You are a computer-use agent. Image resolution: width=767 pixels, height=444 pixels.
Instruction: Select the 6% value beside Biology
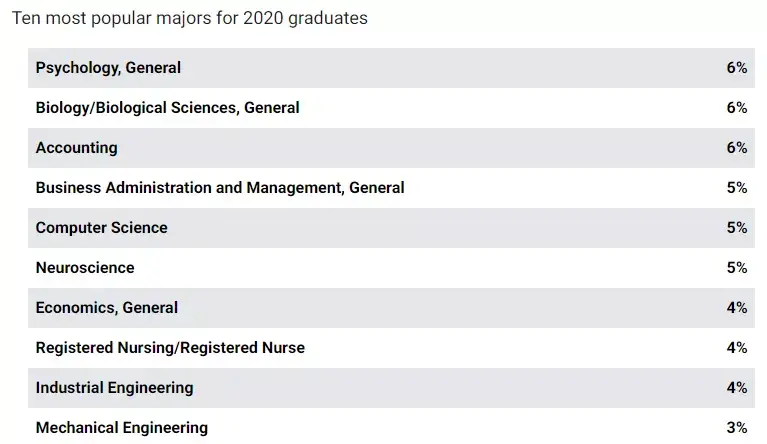[x=737, y=108]
